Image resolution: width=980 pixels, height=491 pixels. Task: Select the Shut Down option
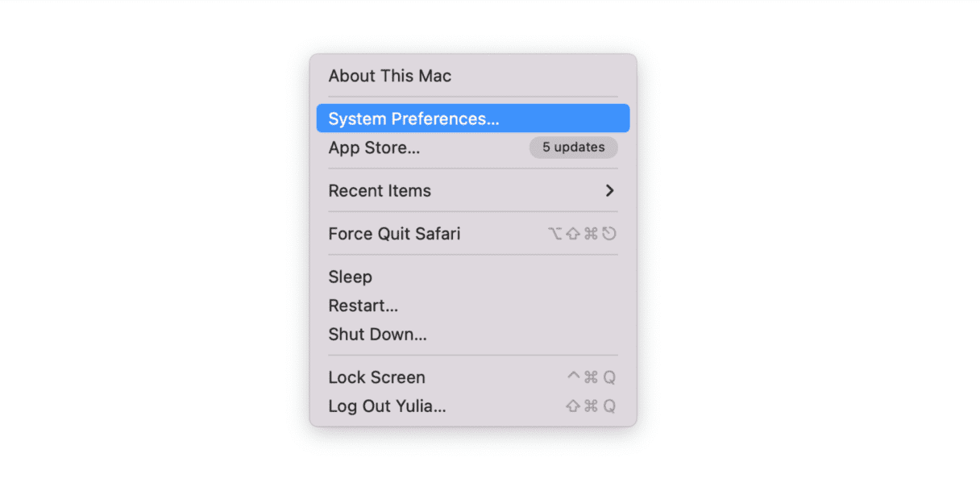(377, 334)
